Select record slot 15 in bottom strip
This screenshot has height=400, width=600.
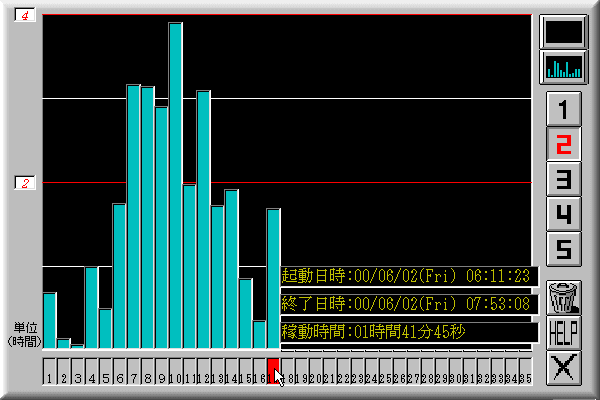click(x=245, y=371)
